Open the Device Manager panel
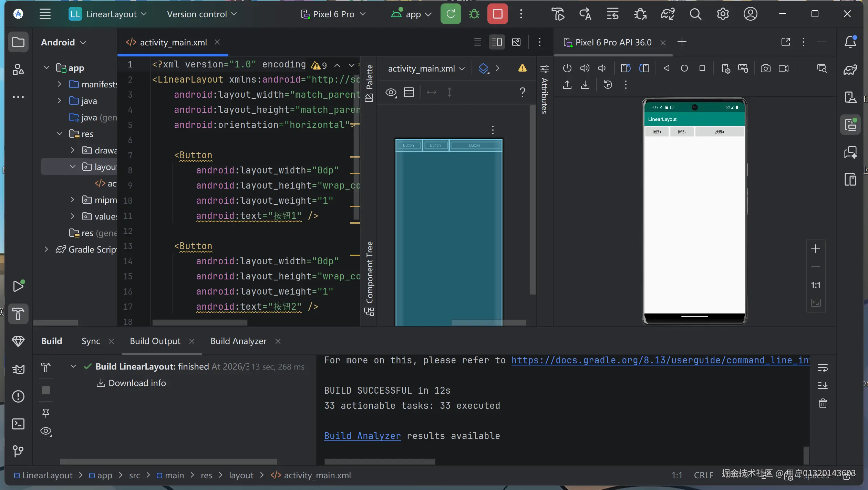868x490 pixels. pos(850,97)
